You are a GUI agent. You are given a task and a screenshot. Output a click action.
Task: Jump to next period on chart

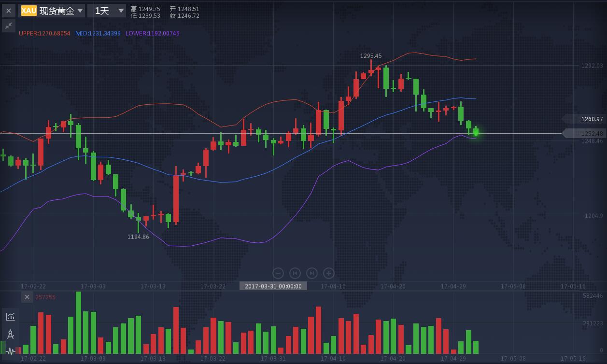pyautogui.click(x=312, y=273)
